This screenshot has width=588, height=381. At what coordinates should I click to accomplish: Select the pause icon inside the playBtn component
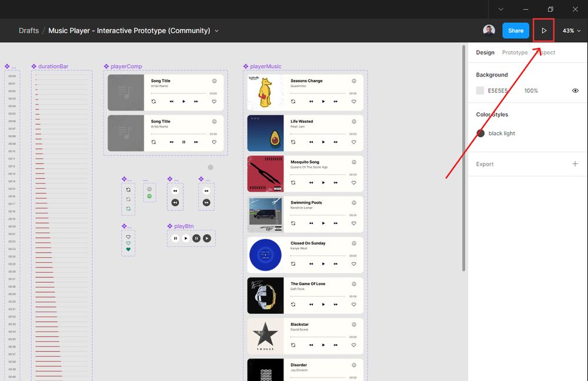[175, 238]
